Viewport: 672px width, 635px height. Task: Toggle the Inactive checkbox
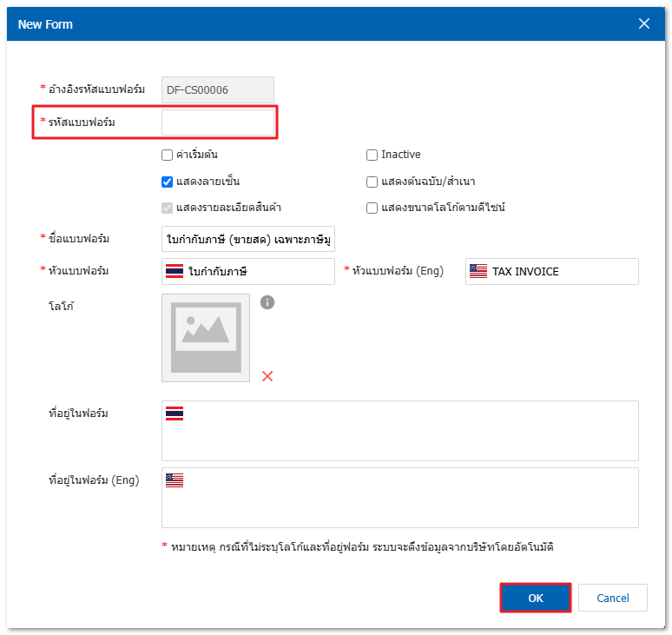click(372, 155)
